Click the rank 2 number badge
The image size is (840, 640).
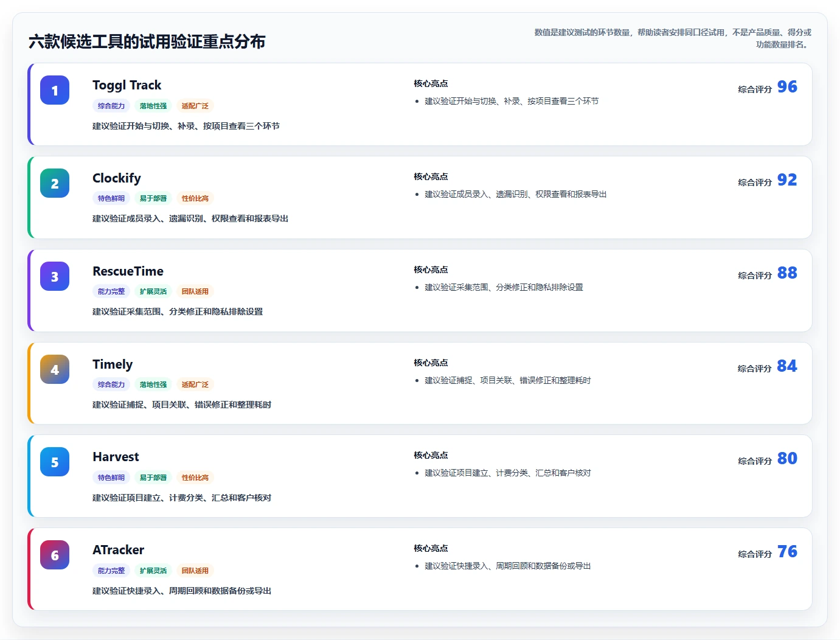(x=55, y=183)
